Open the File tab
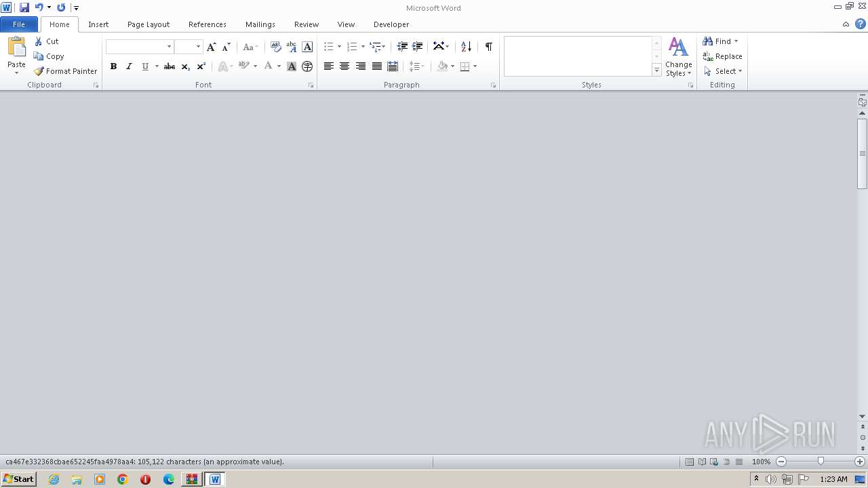The image size is (868, 488). click(x=19, y=24)
